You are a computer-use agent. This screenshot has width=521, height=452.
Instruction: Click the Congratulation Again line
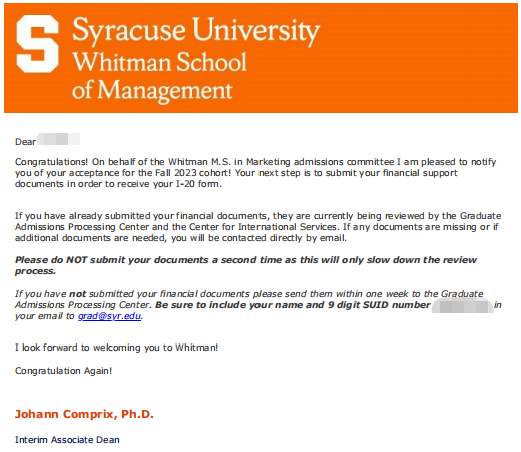click(63, 371)
